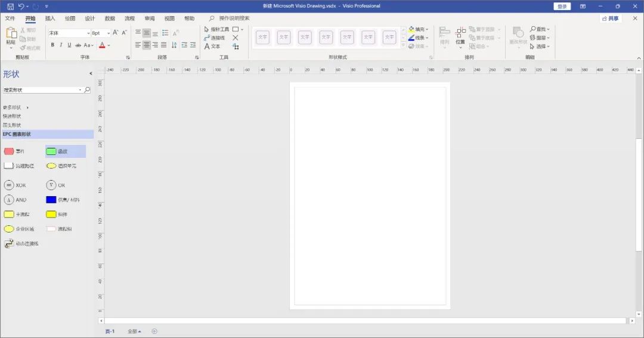644x338 pixels.
Task: Toggle Strikethrough formatting
Action: click(78, 45)
